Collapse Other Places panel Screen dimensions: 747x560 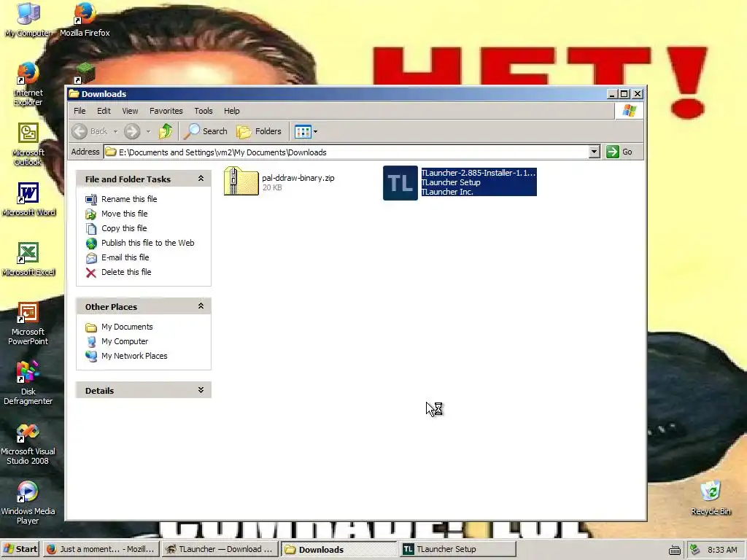pos(201,306)
